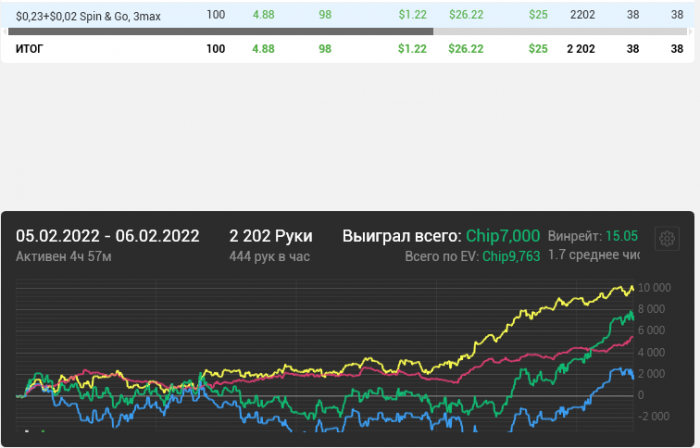
Task: Click the dark horizontal scrollbar thumb in table
Action: point(220,31)
